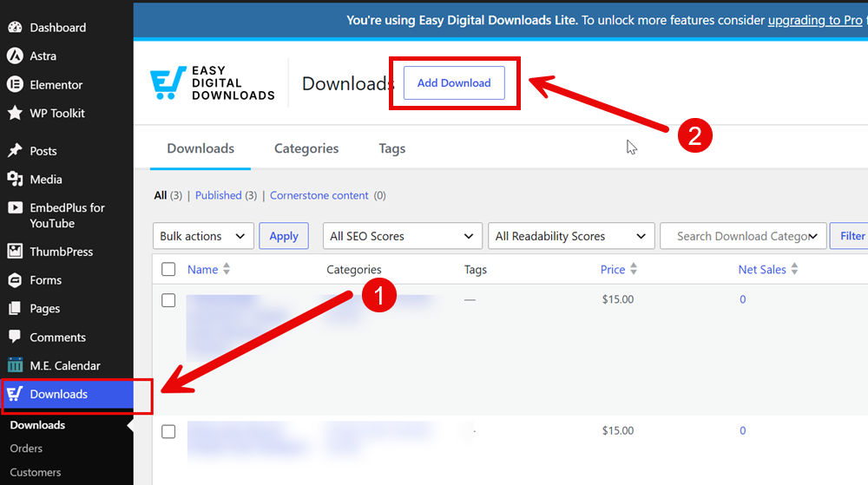Screen dimensions: 868x485
Task: Open Dashboard menu item
Action: click(x=57, y=27)
